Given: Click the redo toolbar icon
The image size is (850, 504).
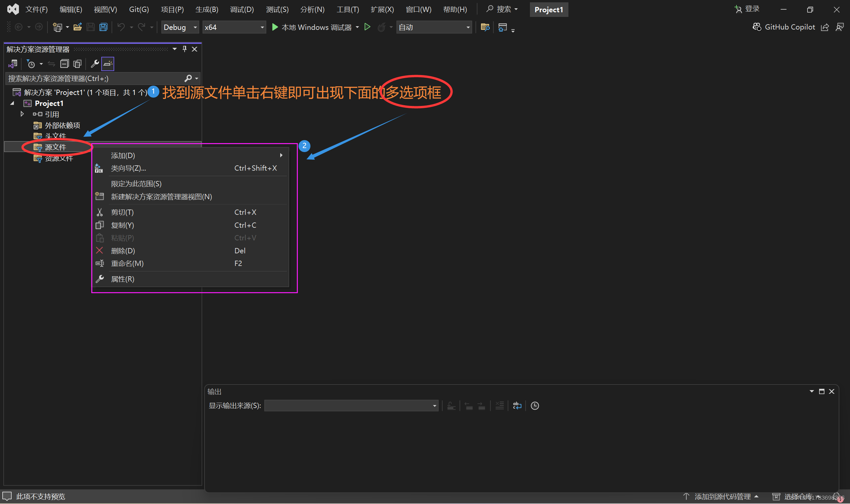Looking at the screenshot, I should (x=141, y=27).
